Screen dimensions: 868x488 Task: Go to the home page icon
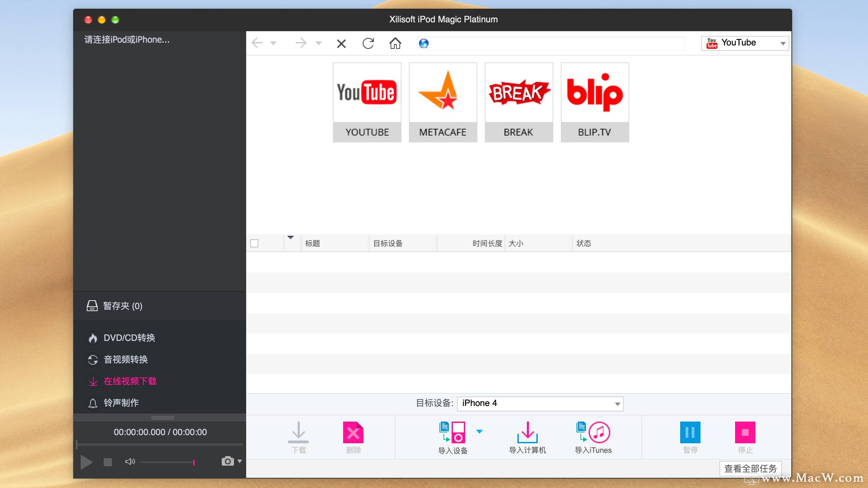pos(395,43)
